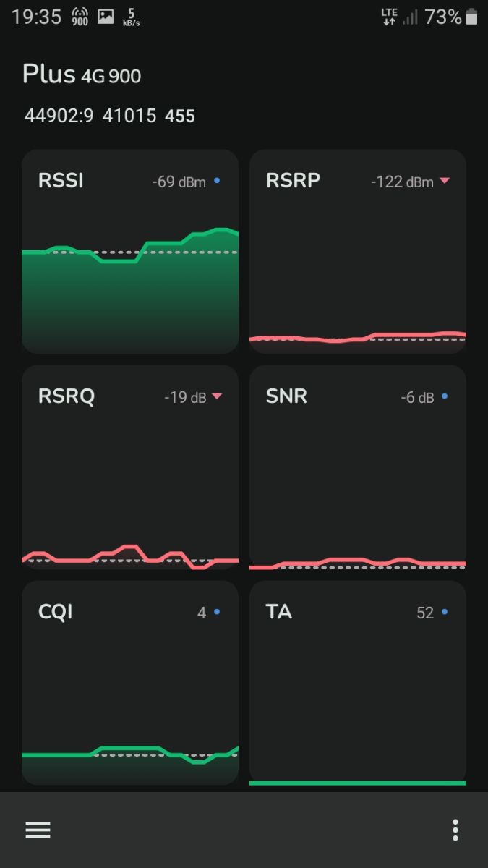Screen dimensions: 488x868
Task: Open the CQI chart card
Action: pyautogui.click(x=130, y=682)
